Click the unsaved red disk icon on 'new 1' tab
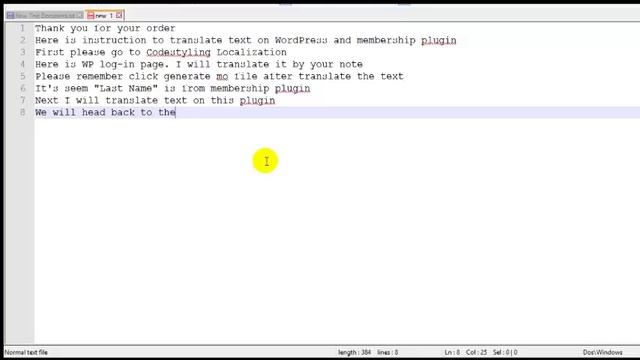The width and height of the screenshot is (640, 360). [x=91, y=16]
